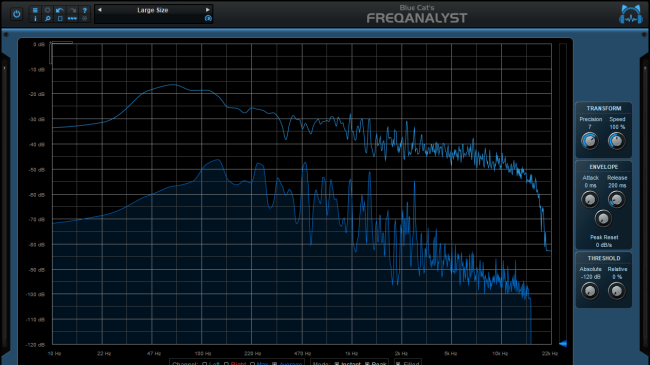Click the Precision value '7'
This screenshot has height=365, width=650.
[x=590, y=127]
